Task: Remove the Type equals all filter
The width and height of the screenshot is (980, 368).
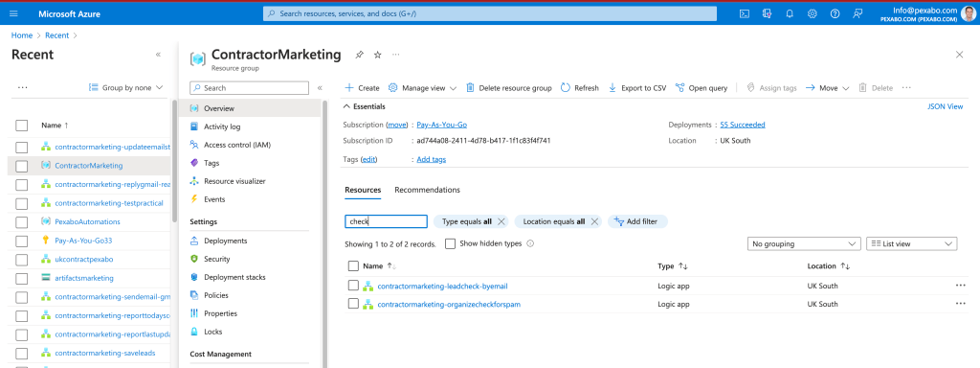Action: click(501, 221)
